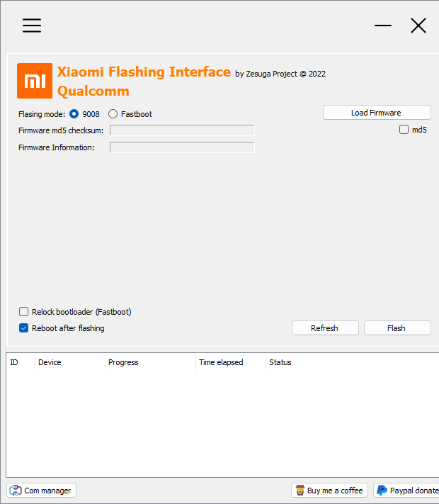Click the Firmware md5 checksum field
Image resolution: width=439 pixels, height=504 pixels.
182,130
